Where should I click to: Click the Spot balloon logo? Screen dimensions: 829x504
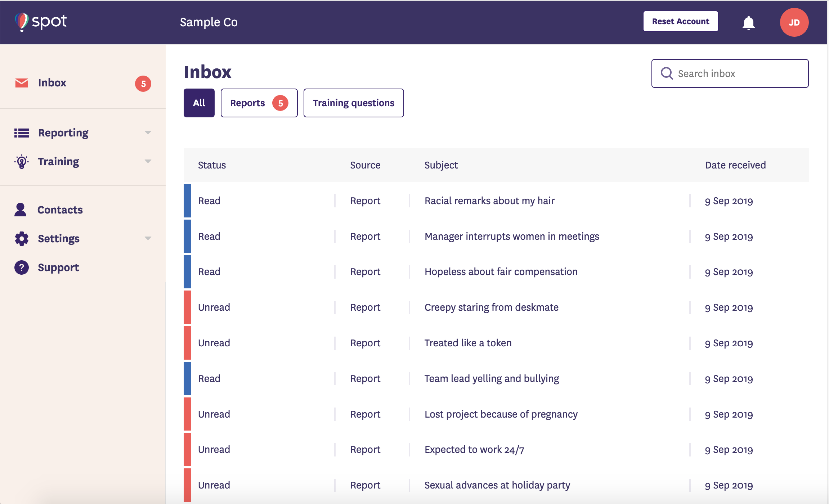(22, 22)
